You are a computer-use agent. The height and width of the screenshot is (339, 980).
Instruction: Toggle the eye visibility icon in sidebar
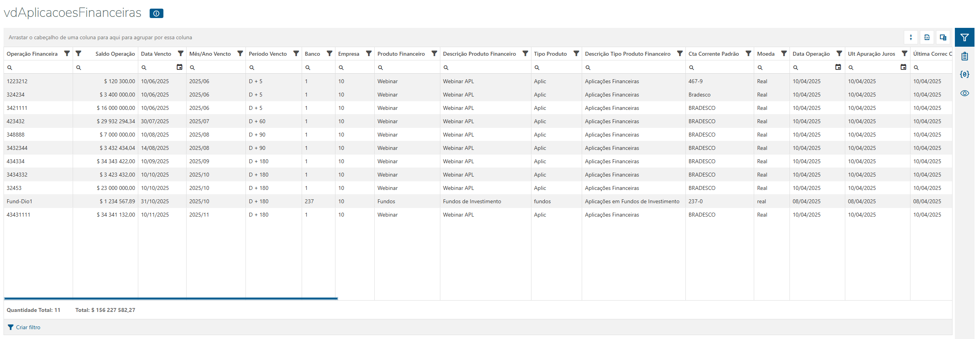[964, 93]
